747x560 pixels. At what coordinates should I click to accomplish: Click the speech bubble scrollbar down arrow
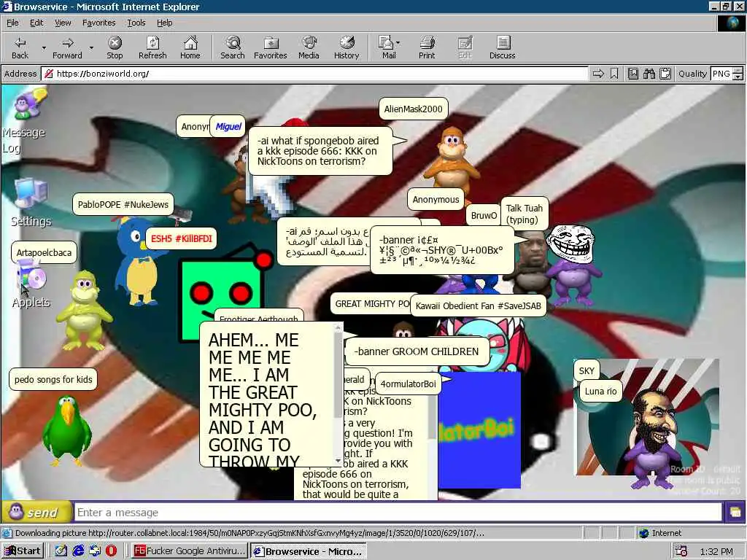pos(338,461)
